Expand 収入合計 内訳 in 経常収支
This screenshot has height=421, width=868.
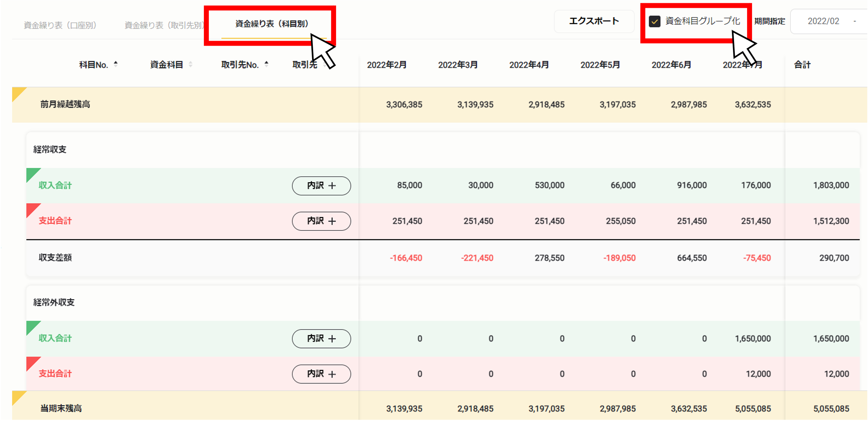[321, 185]
